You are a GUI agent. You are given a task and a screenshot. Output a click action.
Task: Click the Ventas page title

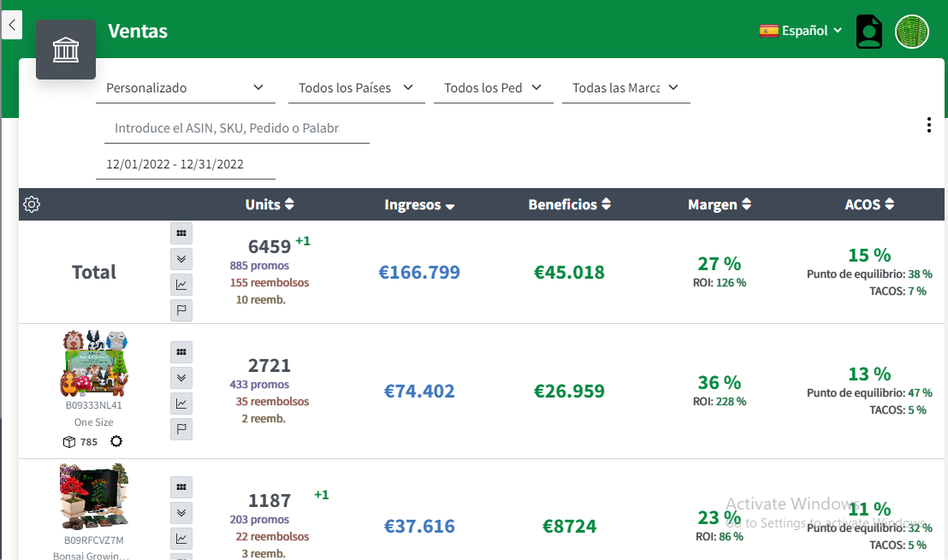(x=138, y=32)
